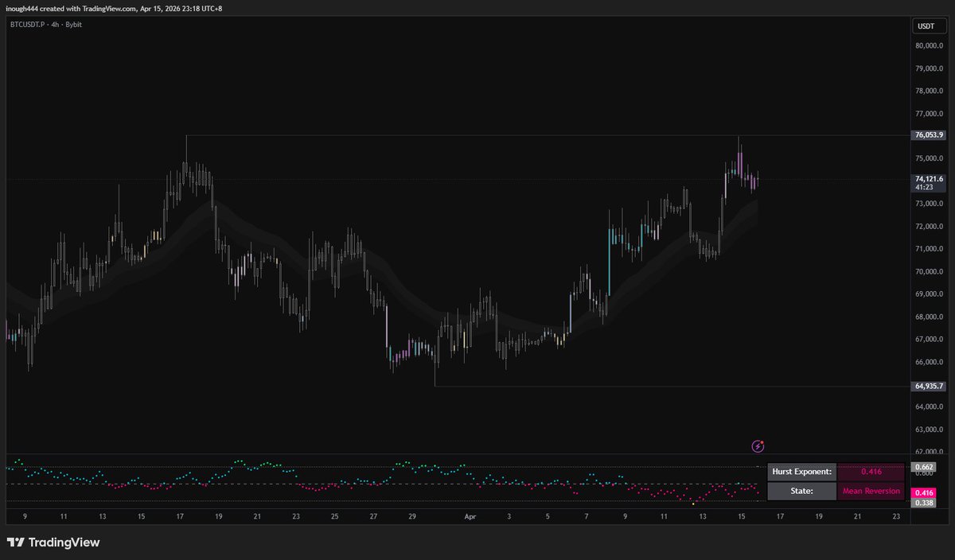Click the TradingView logo at bottom left
Screen dimensions: 955x560
coord(54,542)
